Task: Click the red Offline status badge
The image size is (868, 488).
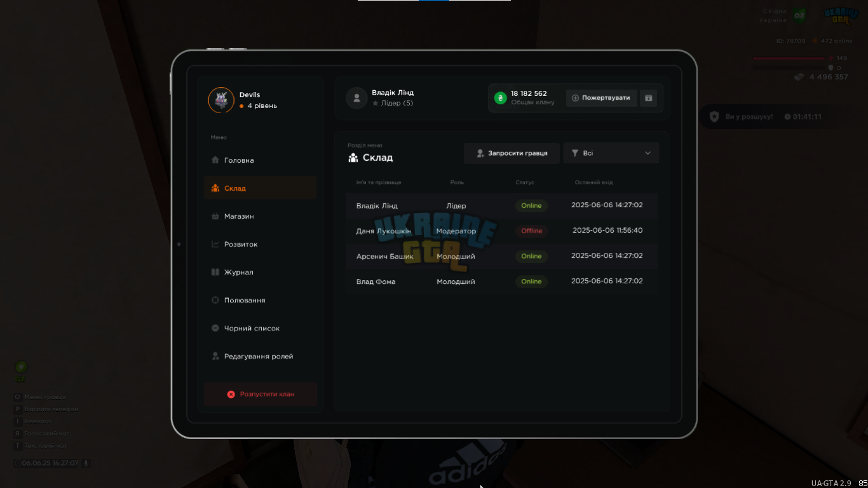Action: pyautogui.click(x=531, y=231)
